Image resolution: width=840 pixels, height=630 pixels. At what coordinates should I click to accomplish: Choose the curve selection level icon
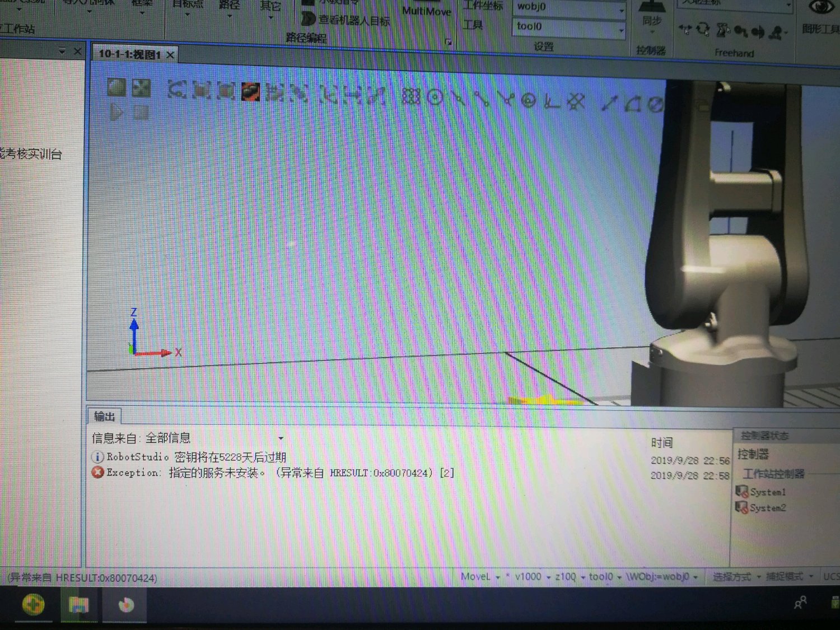(x=177, y=90)
